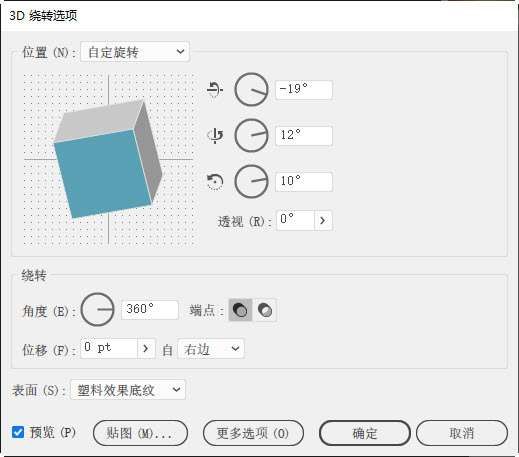Click the blue cube rotation preview
519x457 pixels.
click(x=108, y=159)
